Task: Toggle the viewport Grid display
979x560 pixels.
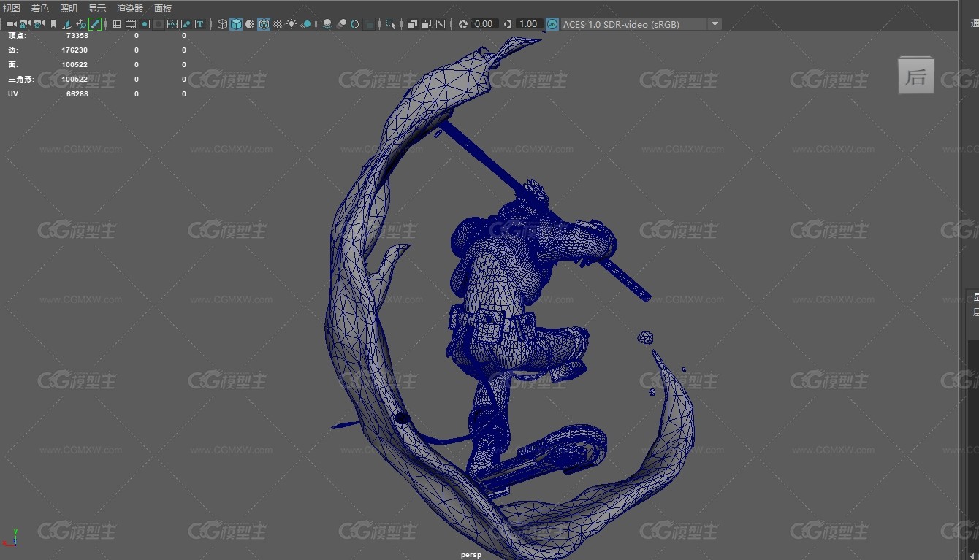Action: pos(117,24)
